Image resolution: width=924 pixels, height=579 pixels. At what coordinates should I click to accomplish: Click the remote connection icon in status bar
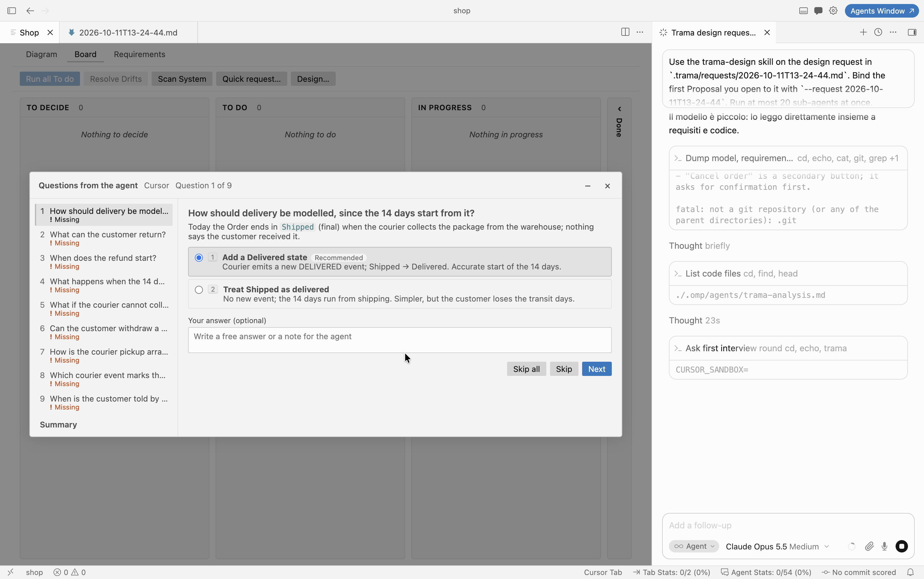click(10, 572)
